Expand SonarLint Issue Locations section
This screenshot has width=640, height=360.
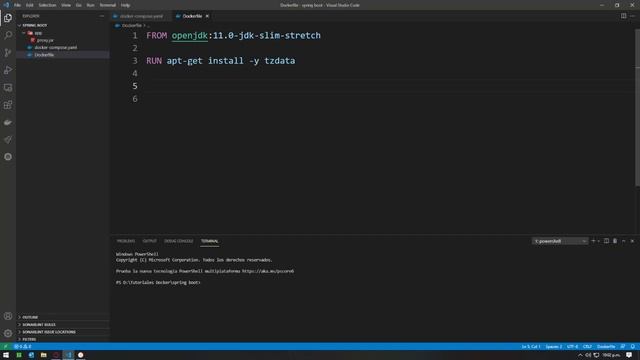[62, 332]
